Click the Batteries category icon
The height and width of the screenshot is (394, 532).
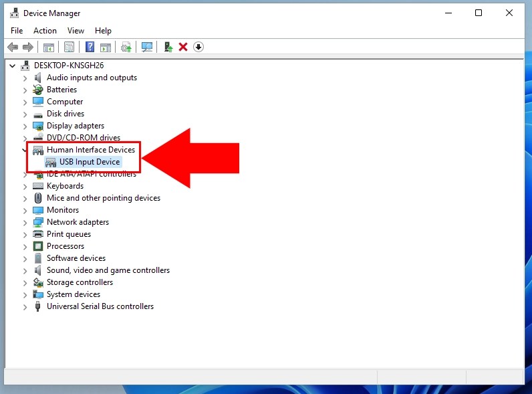[37, 90]
